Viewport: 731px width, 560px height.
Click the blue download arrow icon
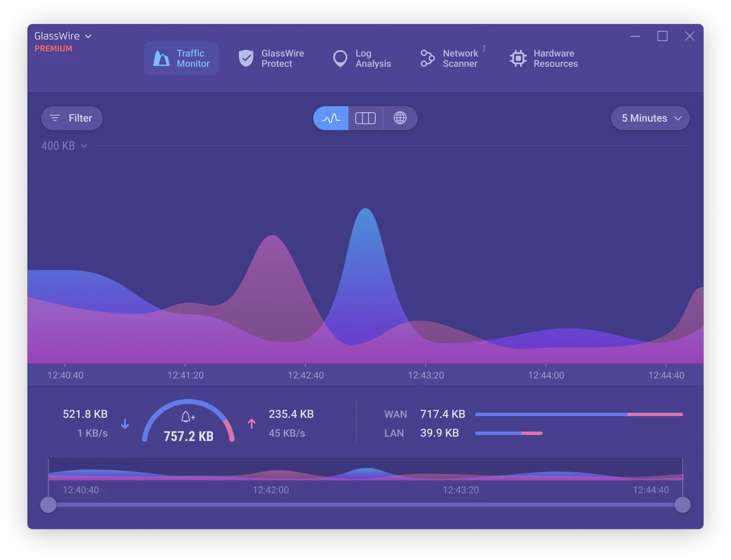coord(125,424)
